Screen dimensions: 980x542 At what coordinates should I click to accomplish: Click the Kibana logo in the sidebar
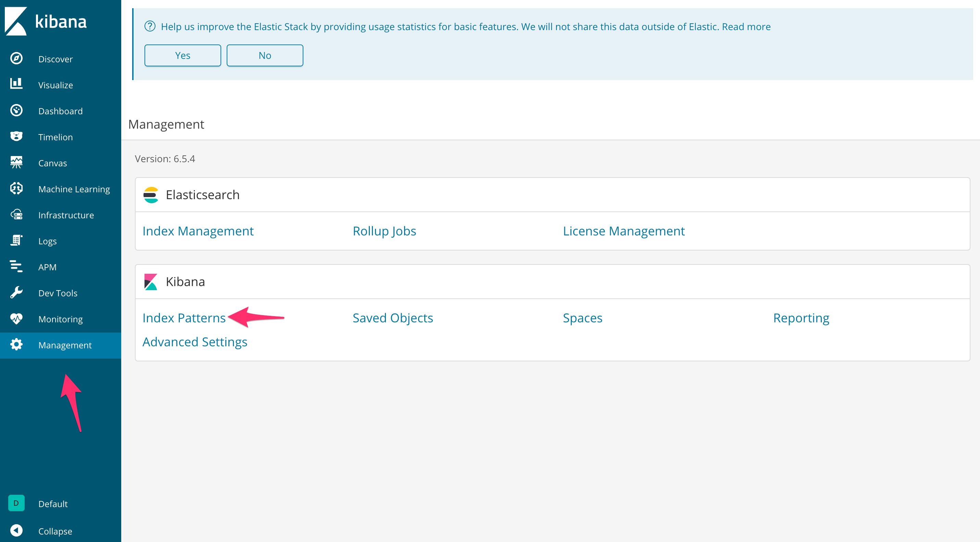[46, 21]
